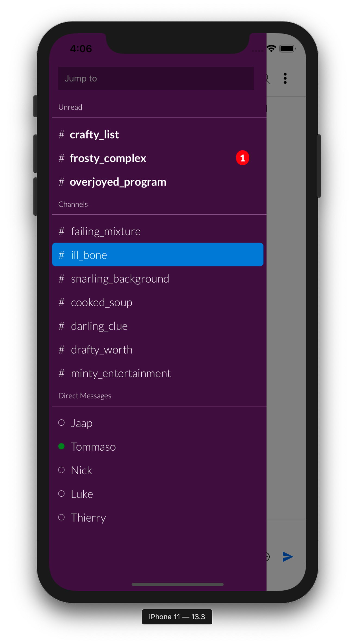Tap the Wi-Fi status icon
The image size is (355, 644).
coord(271,49)
